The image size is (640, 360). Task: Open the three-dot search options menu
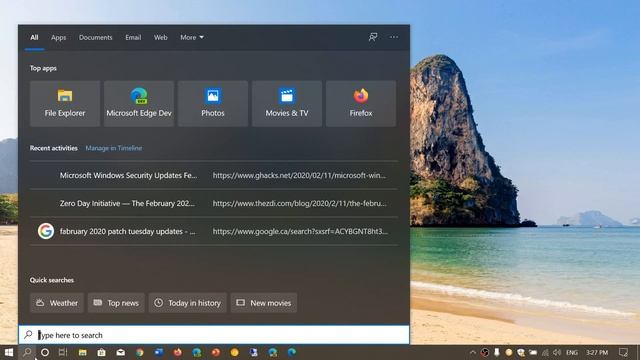coord(393,37)
